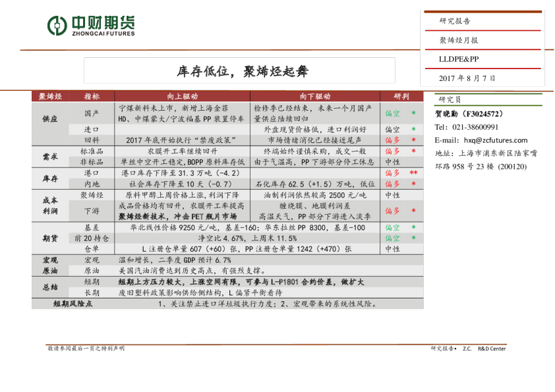555x392 pixels.
Task: Click the 前20持仓 indicator cell
Action: (x=92, y=238)
